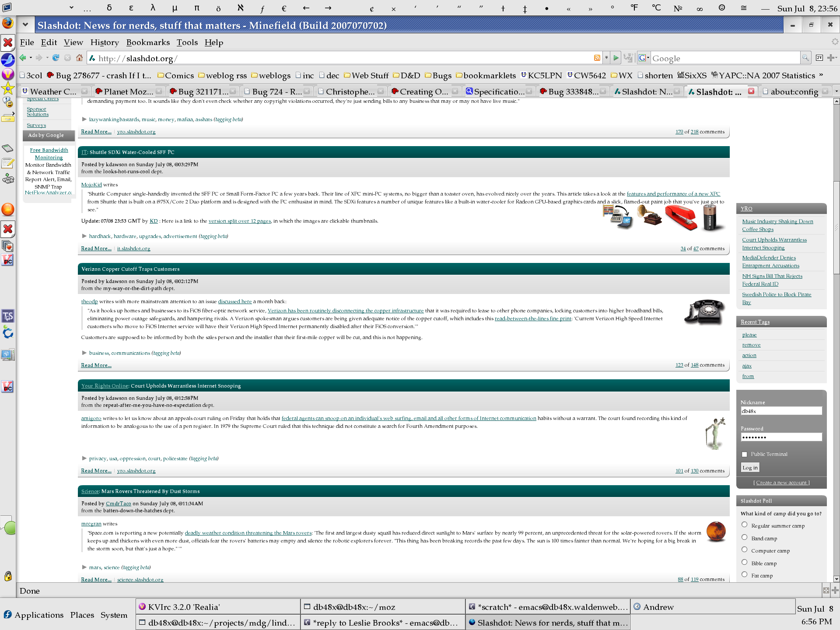Click the telephone topic icon
The height and width of the screenshot is (630, 840).
(704, 311)
